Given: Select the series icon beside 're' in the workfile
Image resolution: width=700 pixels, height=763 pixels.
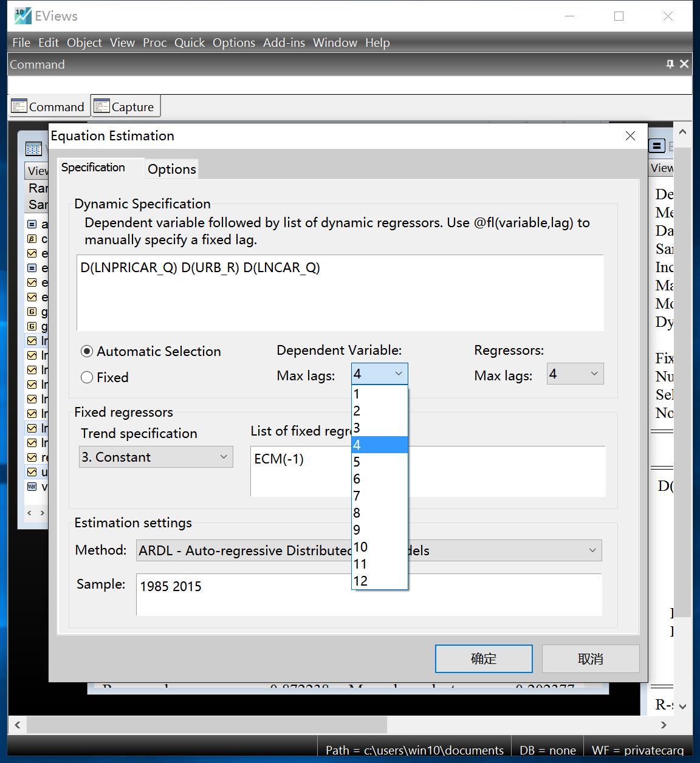Looking at the screenshot, I should (32, 457).
